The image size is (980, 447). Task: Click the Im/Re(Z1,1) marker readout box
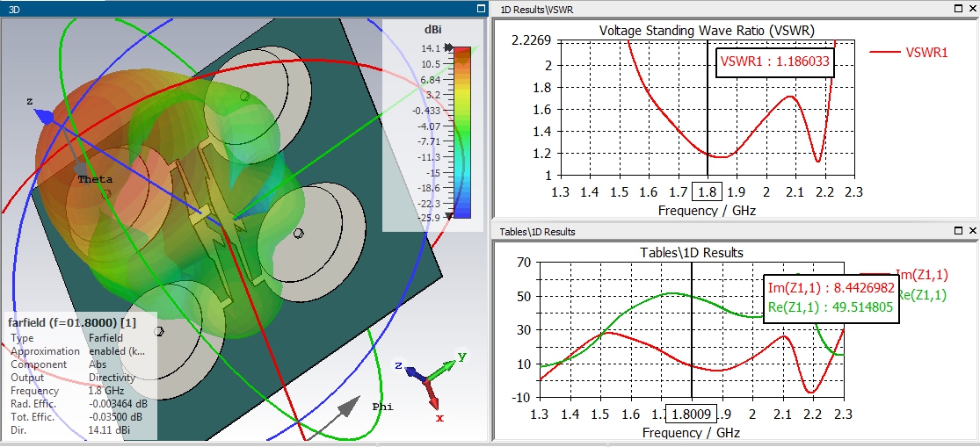coord(831,297)
